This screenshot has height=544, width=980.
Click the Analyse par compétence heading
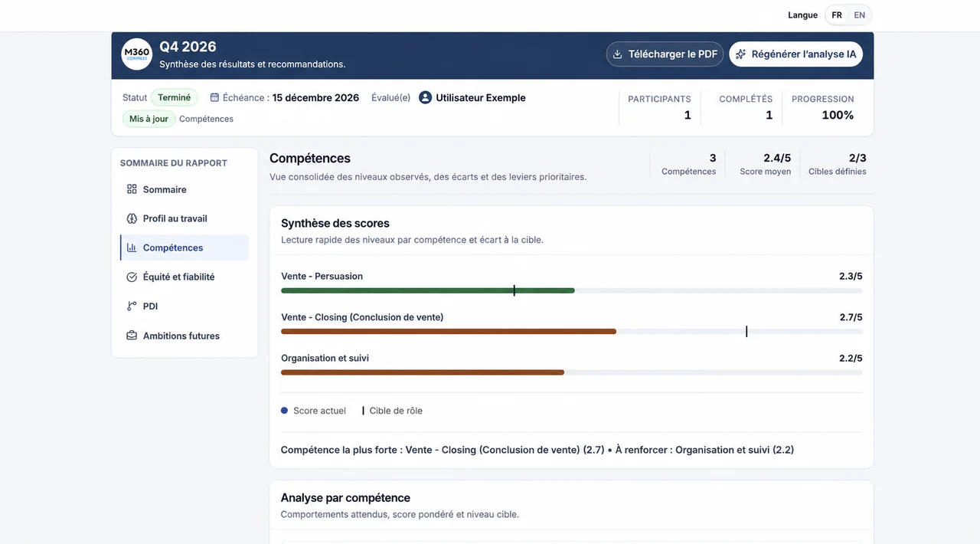[x=345, y=497]
